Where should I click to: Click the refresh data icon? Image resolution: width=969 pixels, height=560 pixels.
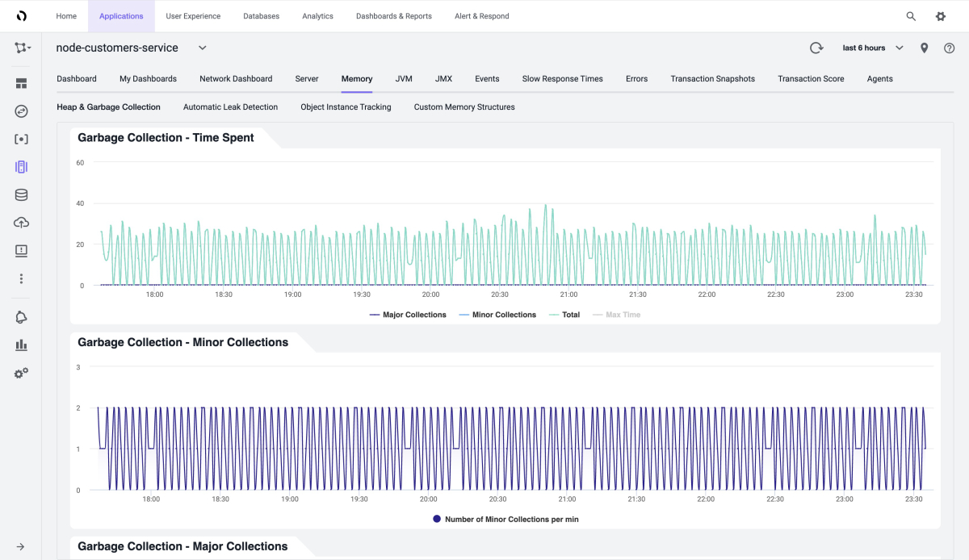[x=816, y=48]
